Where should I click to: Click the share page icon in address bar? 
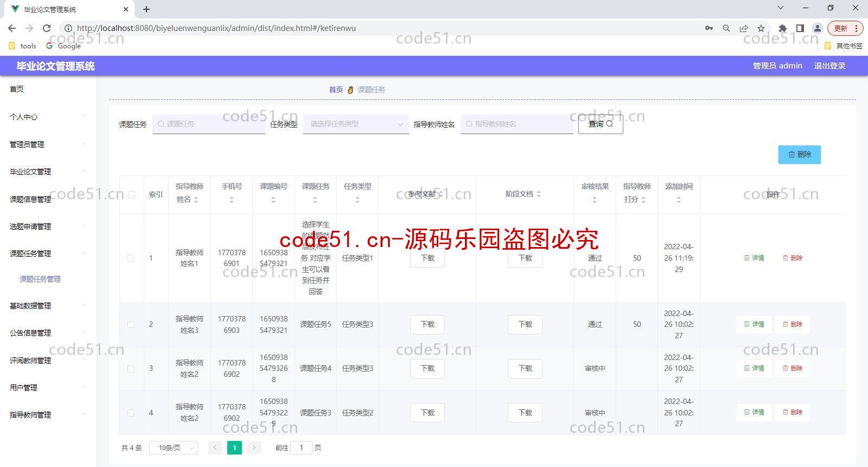(744, 28)
